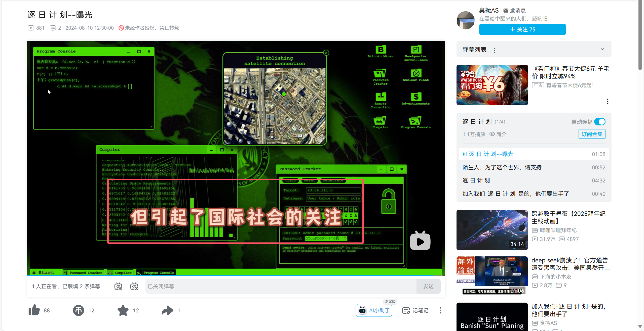Click the danmaku settings icon
The height and width of the screenshot is (331, 644).
click(134, 286)
